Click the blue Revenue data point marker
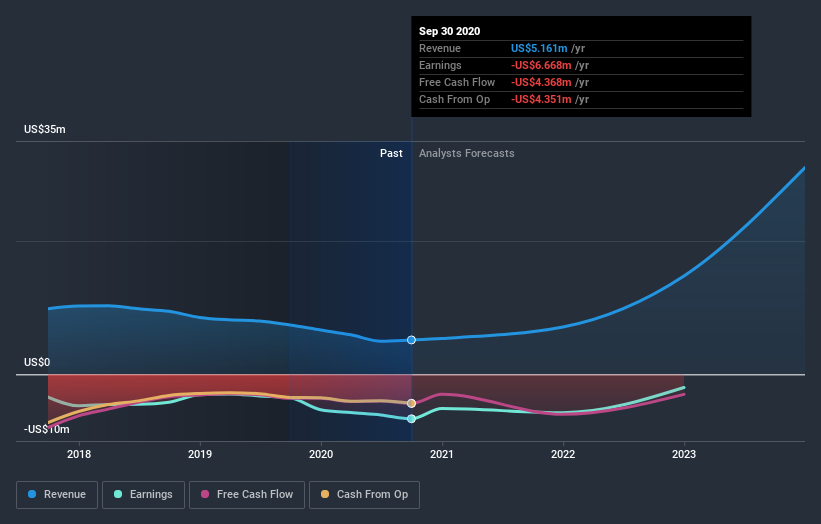 click(412, 340)
